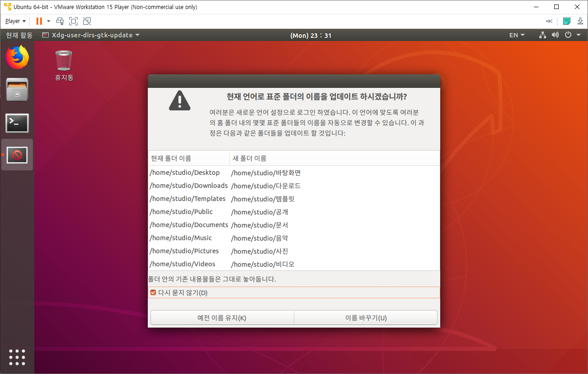Launch Terminal from the dock
This screenshot has width=588, height=374.
pos(17,123)
